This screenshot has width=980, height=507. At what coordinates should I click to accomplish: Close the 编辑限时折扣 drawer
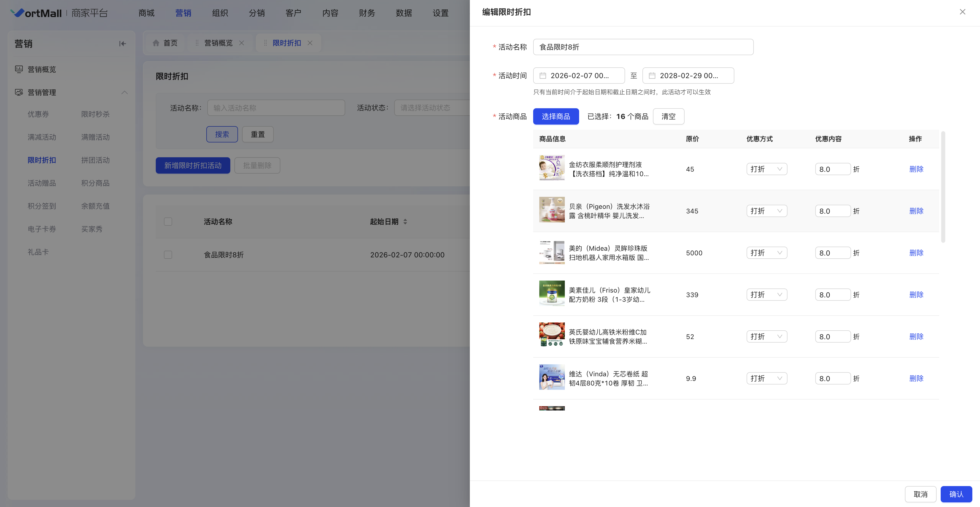click(962, 12)
